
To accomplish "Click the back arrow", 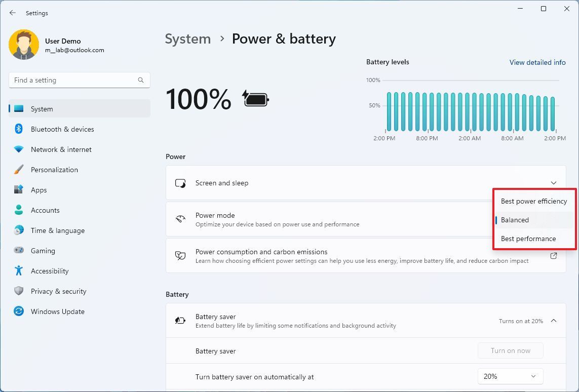I will (x=12, y=13).
